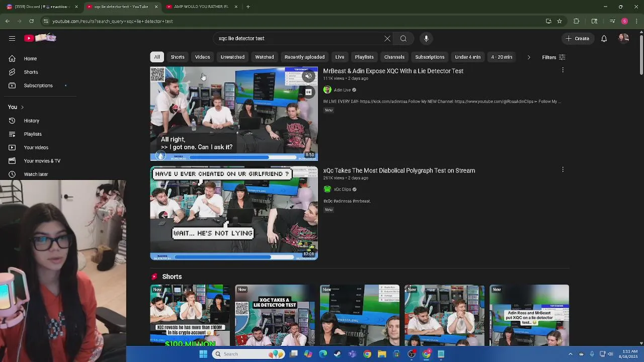Click the Your videos icon
This screenshot has width=644, height=362.
tap(12, 147)
